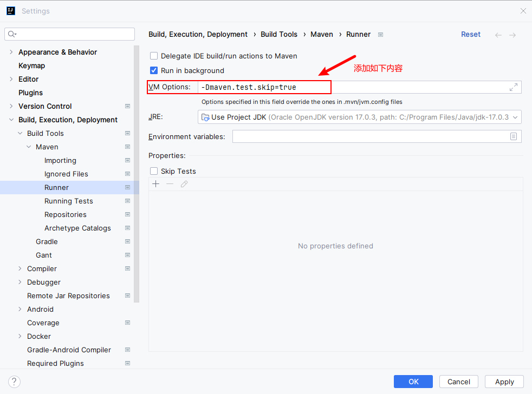Open Repositories settings under Maven

pos(66,215)
